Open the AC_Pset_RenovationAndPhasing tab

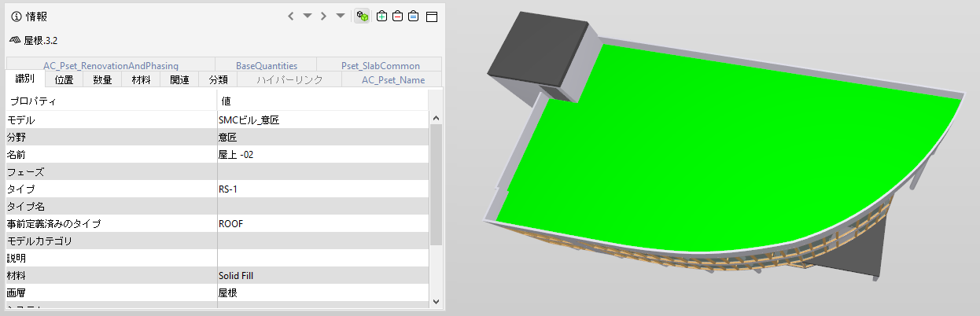(x=111, y=65)
